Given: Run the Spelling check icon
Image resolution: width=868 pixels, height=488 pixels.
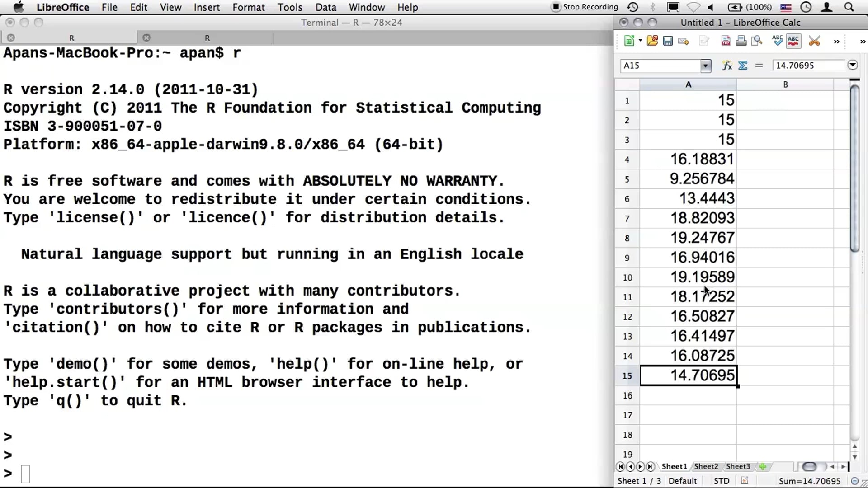Looking at the screenshot, I should pyautogui.click(x=777, y=41).
